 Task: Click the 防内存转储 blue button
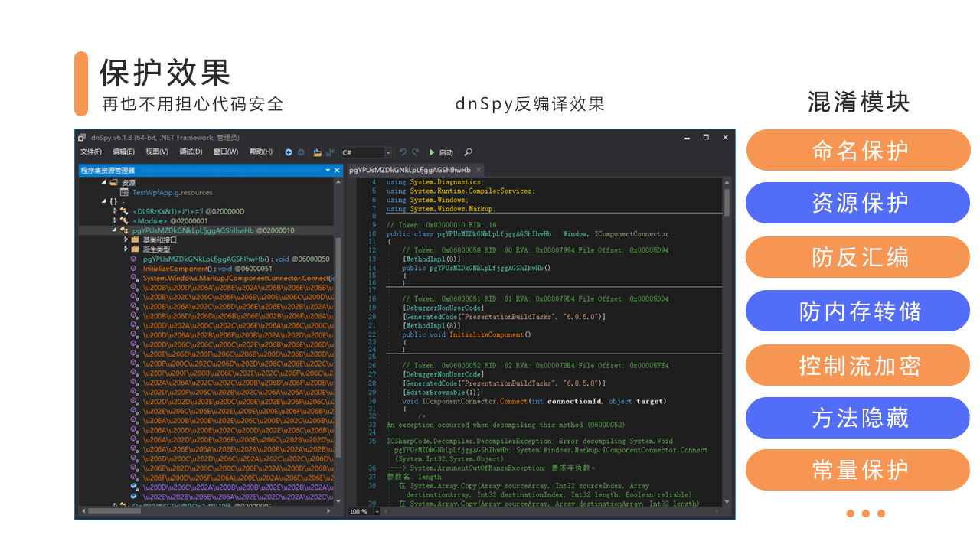(x=858, y=311)
